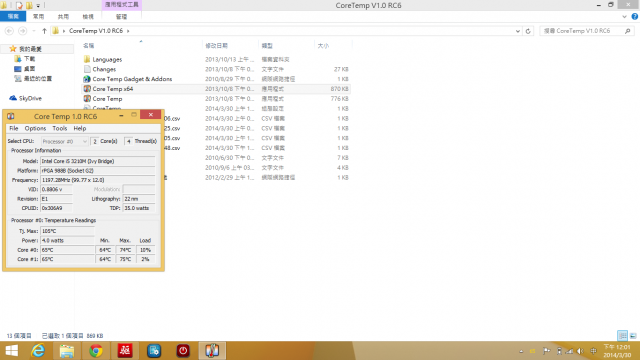Expand the chevron after CoreTemp V1.0 RC6 in path
This screenshot has width=640, height=360.
pyautogui.click(x=128, y=31)
